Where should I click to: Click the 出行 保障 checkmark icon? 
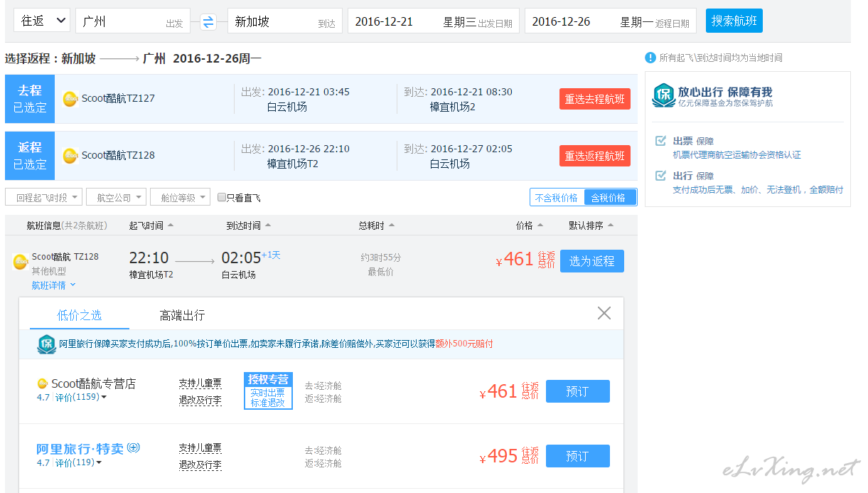tap(661, 176)
